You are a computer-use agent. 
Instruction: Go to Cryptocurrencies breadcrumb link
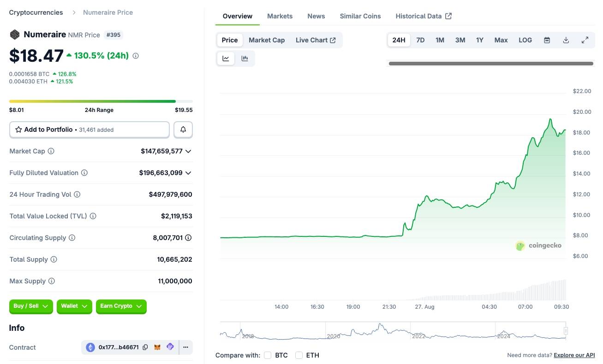[36, 12]
